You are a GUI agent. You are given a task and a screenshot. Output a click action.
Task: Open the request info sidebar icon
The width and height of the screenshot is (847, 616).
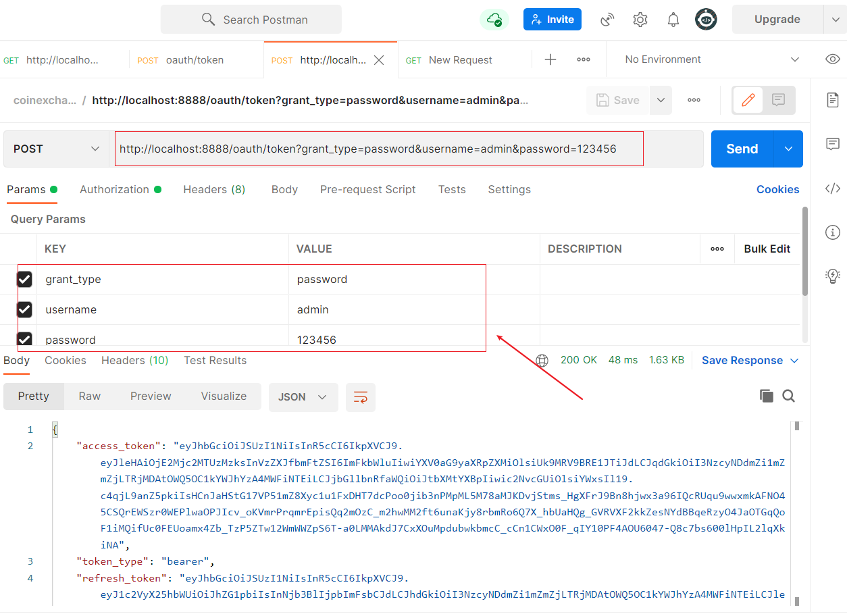833,233
